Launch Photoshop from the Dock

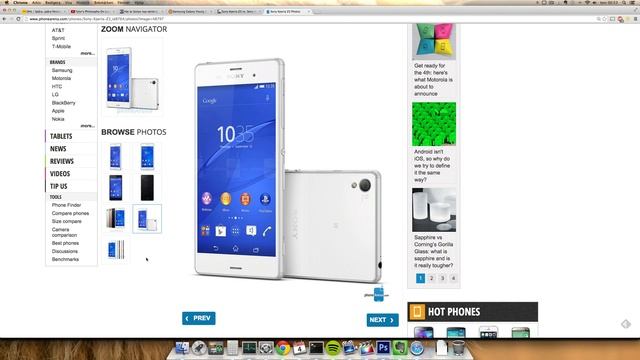click(x=383, y=348)
